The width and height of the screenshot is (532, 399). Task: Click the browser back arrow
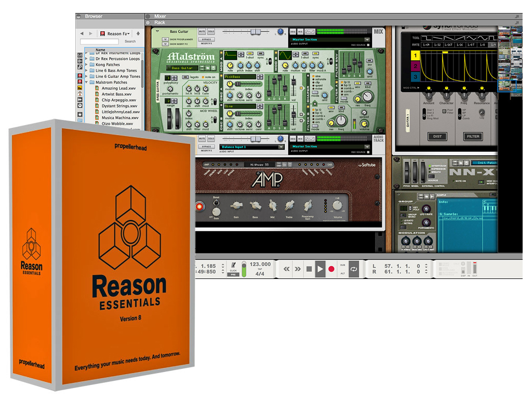point(82,34)
